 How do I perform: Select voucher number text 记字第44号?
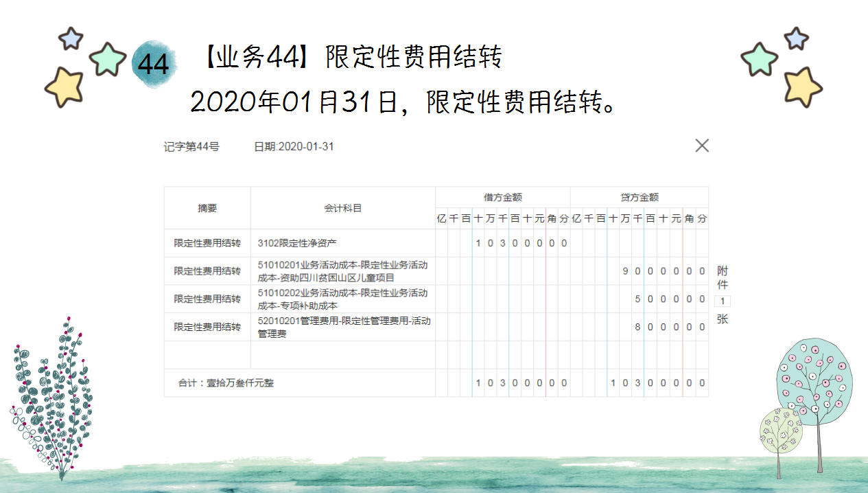[x=191, y=147]
